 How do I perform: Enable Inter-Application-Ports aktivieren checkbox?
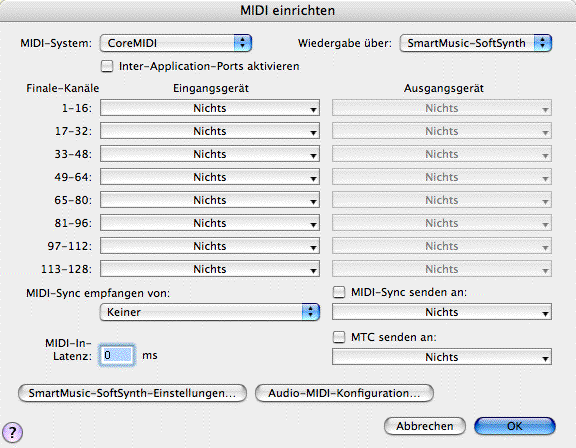[107, 66]
